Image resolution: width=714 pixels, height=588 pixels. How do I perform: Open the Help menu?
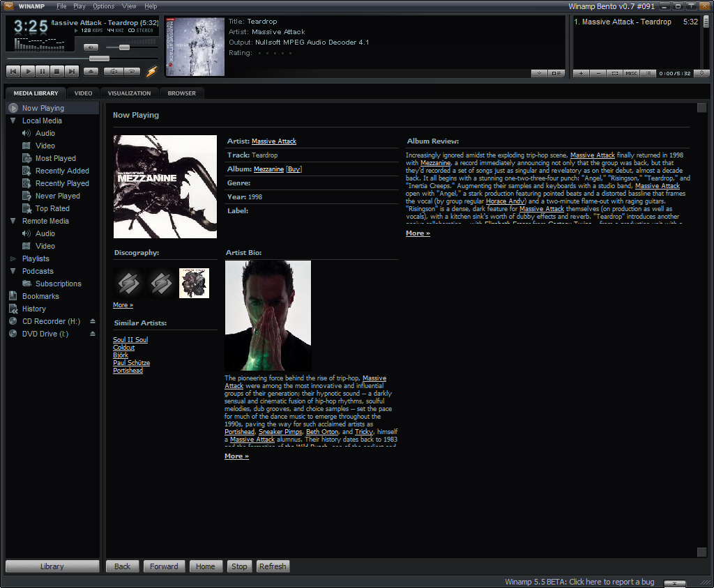click(x=151, y=6)
